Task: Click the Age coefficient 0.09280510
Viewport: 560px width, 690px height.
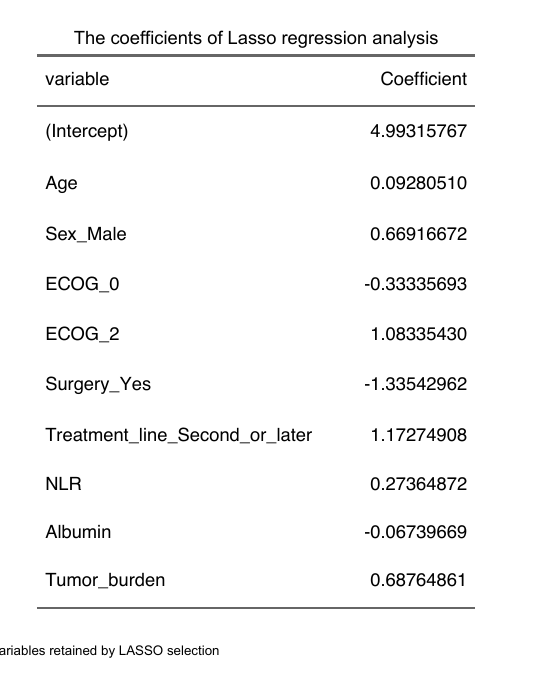Action: point(418,183)
